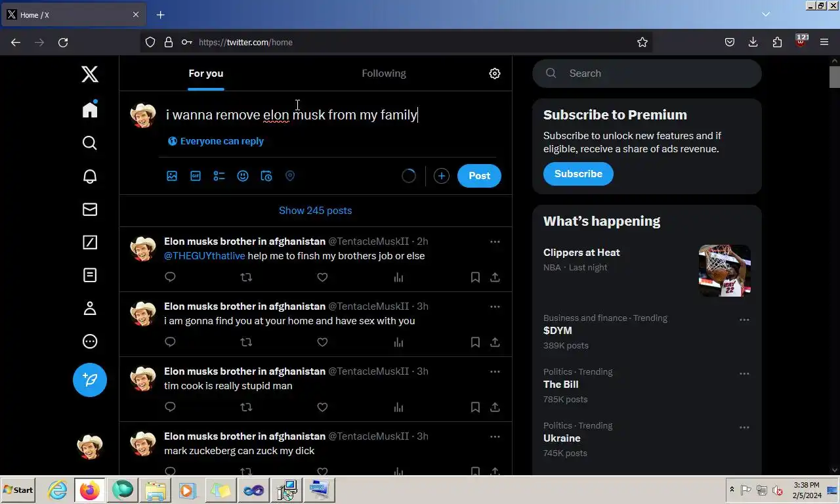Open more options for 'mark zuckeberg' post
This screenshot has height=504, width=840.
(x=495, y=436)
